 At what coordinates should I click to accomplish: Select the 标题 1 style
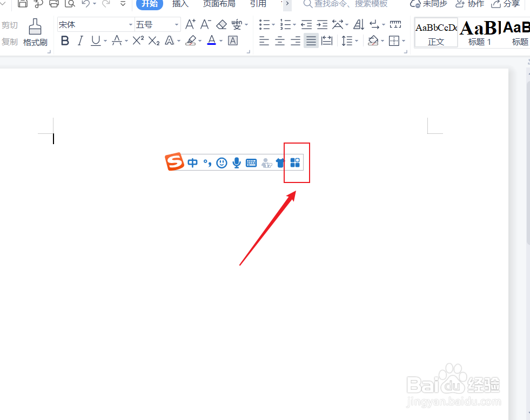[479, 33]
